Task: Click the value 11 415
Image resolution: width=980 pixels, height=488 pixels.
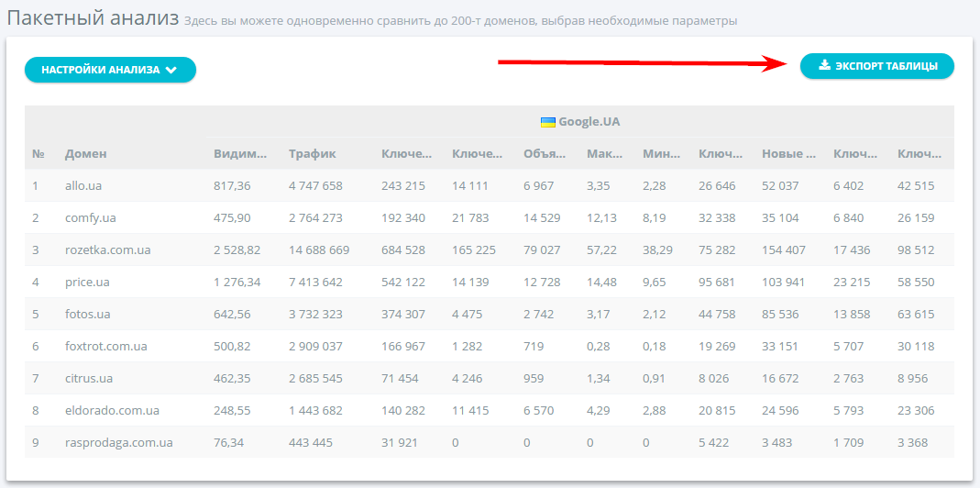Action: (470, 410)
